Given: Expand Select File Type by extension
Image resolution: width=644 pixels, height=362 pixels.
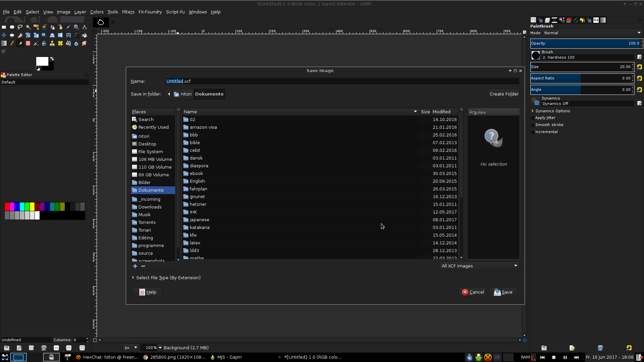Looking at the screenshot, I should pos(133,278).
